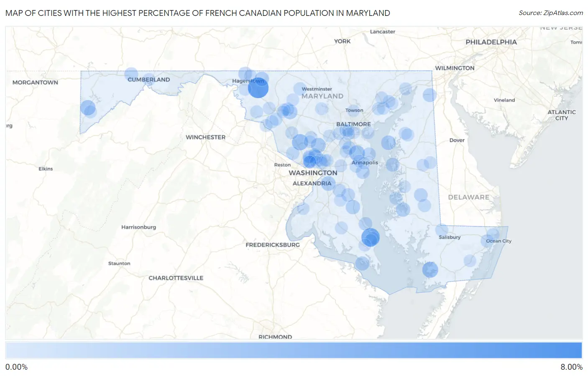Click the WASHINGTON city label
The width and height of the screenshot is (588, 376).
point(313,173)
